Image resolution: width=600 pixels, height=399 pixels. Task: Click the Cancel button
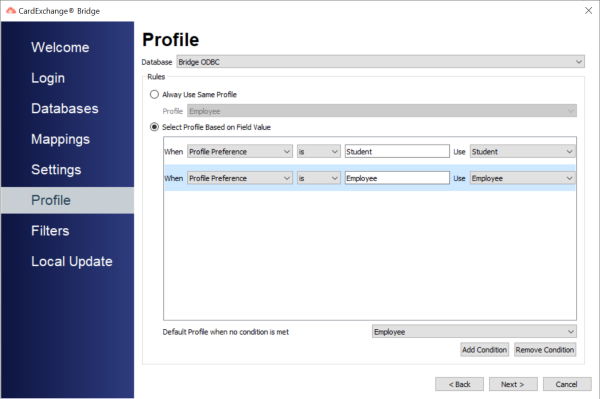click(x=567, y=384)
